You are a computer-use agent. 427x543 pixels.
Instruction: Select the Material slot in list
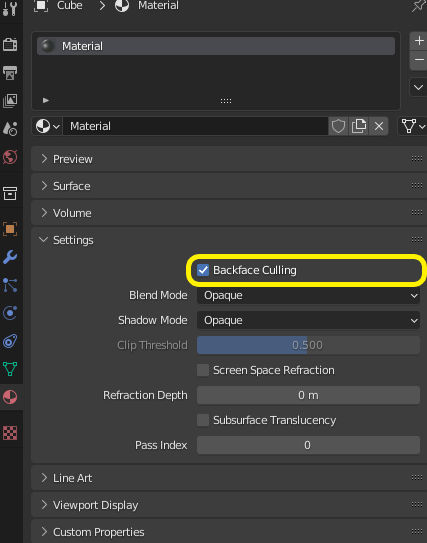click(x=216, y=46)
